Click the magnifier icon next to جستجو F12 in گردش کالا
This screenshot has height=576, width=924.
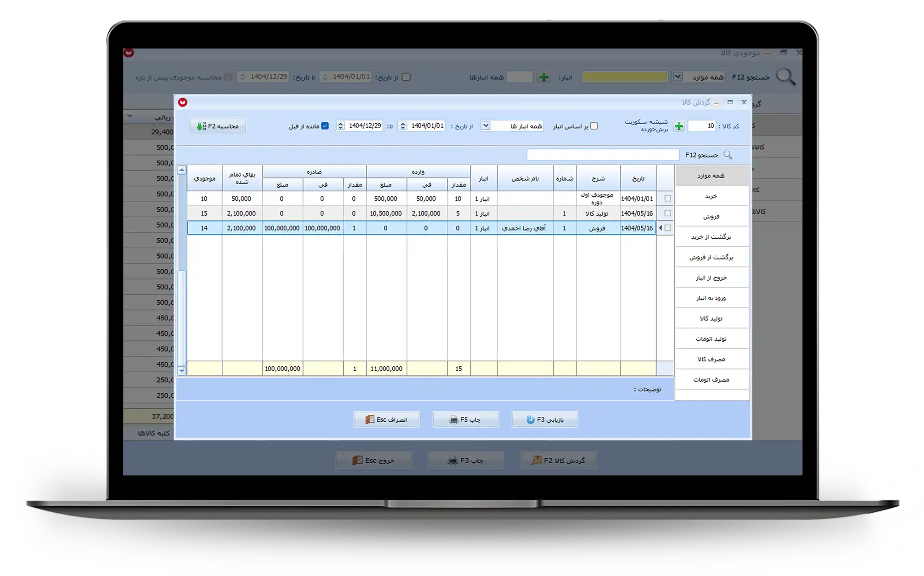(x=728, y=155)
